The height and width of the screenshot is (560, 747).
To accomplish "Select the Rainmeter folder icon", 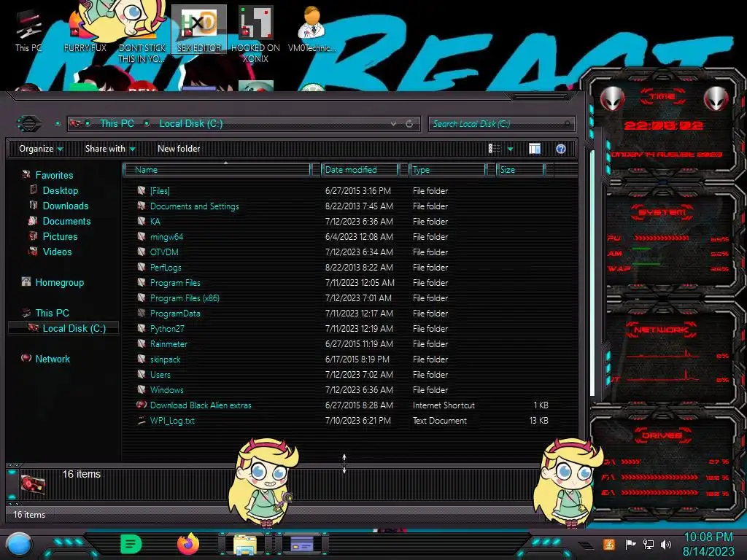I will pos(141,343).
